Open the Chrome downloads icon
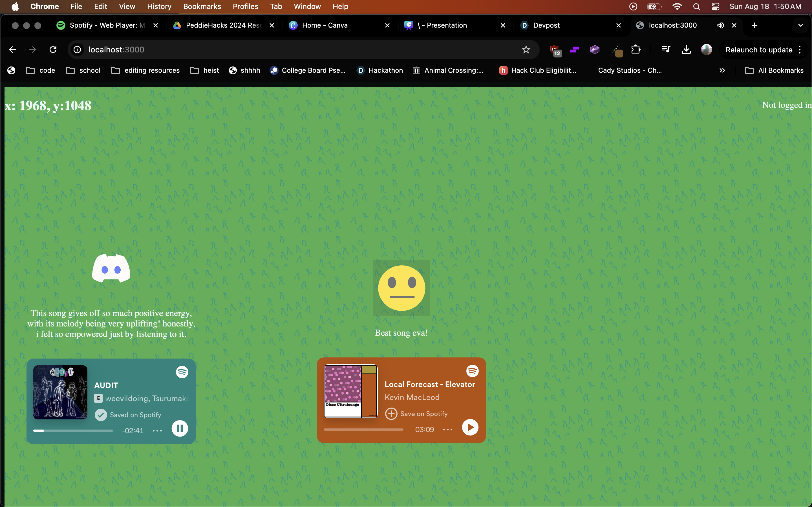The width and height of the screenshot is (812, 507). pos(686,50)
